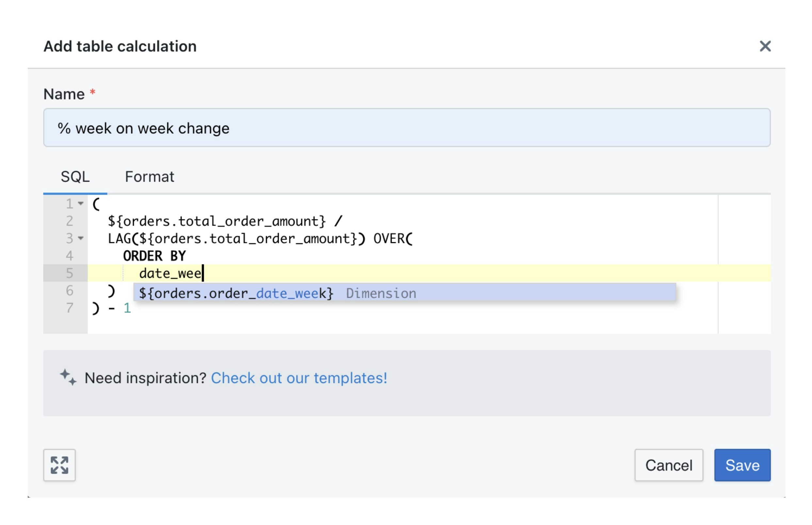Collapse the code fold arrow on line 1
Viewport: 812px width, 525px height.
coord(80,203)
